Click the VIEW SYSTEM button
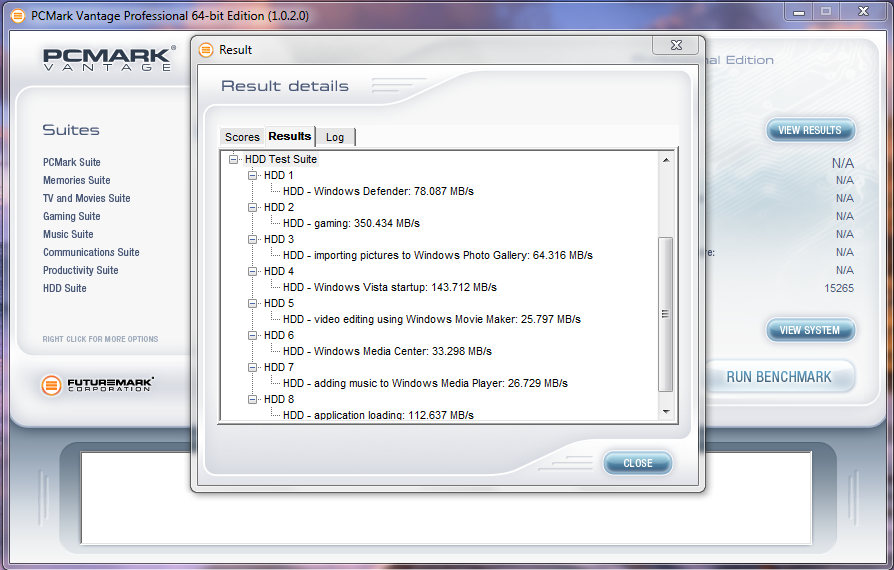The image size is (894, 570). coord(810,330)
